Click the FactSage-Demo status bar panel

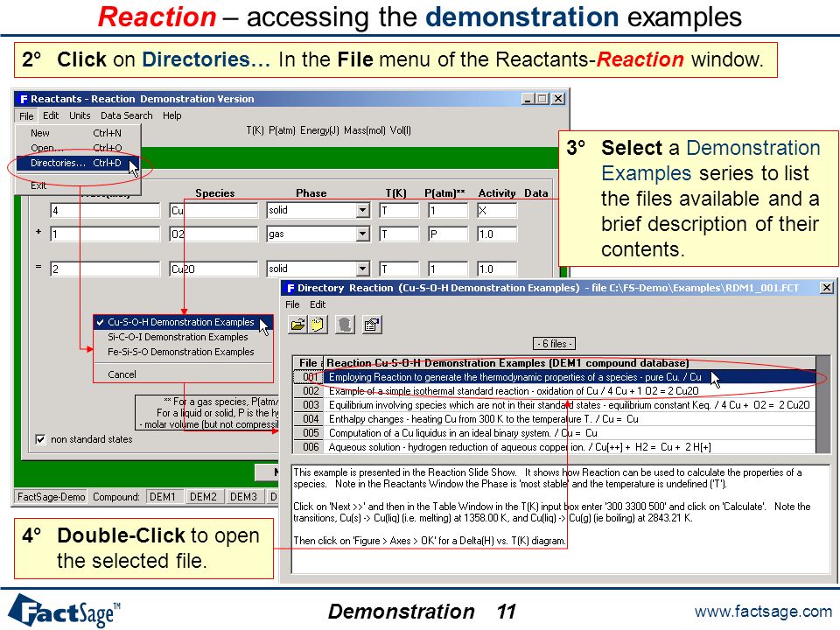click(52, 497)
